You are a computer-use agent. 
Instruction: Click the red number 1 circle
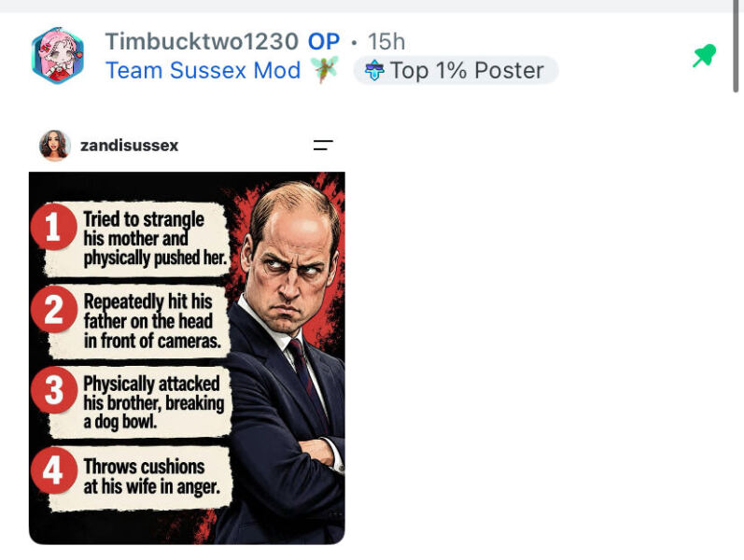pyautogui.click(x=53, y=227)
